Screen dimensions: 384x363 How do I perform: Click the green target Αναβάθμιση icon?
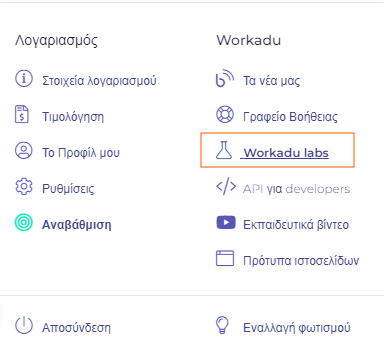pos(24,222)
